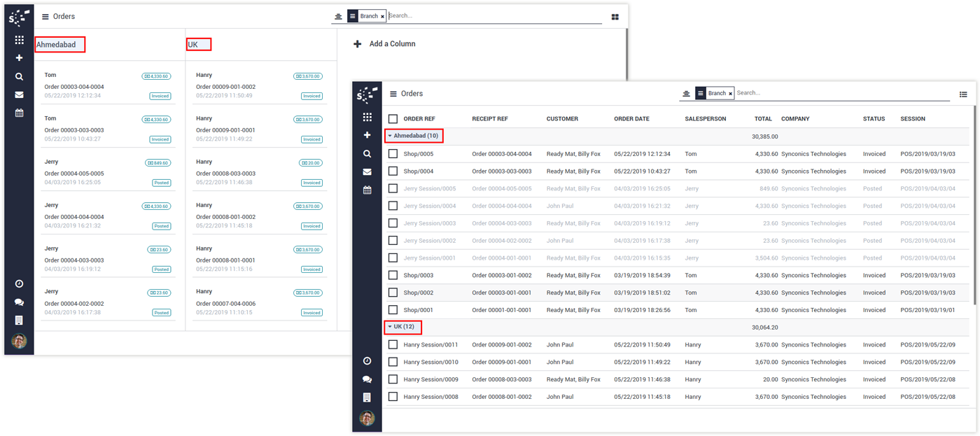Image resolution: width=980 pixels, height=436 pixels.
Task: Check the Hanry Session/0011 row checkbox
Action: click(393, 344)
